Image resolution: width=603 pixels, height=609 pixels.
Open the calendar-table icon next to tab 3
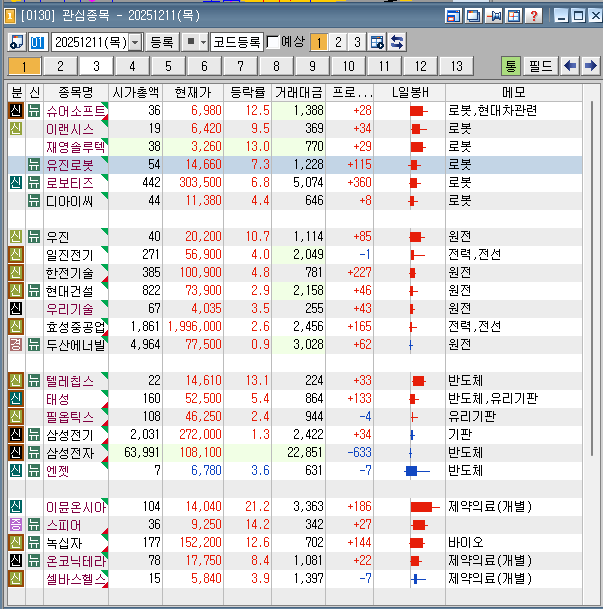tap(377, 42)
